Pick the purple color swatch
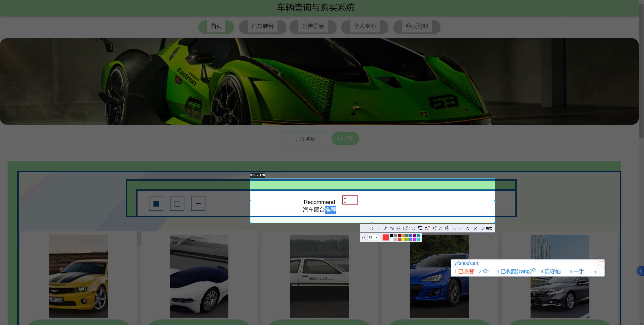Viewport: 644px width, 325px height. pyautogui.click(x=414, y=235)
